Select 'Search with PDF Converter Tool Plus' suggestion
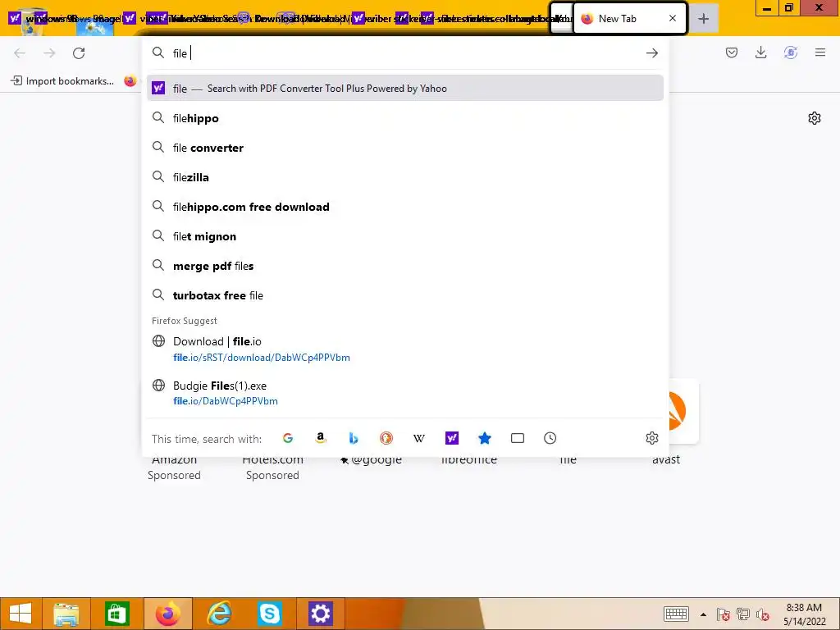 coord(405,89)
